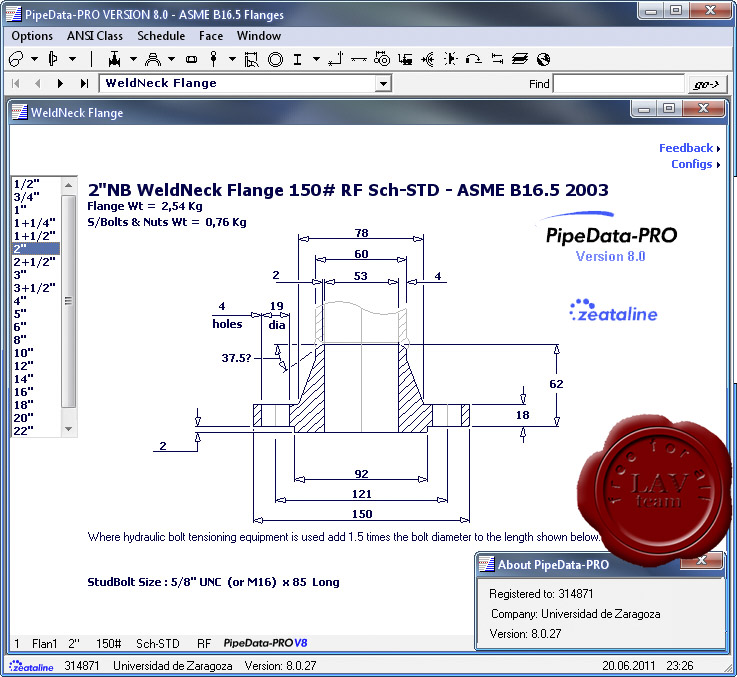
Task: Expand the valve icon dropdown arrow
Action: [x=133, y=59]
